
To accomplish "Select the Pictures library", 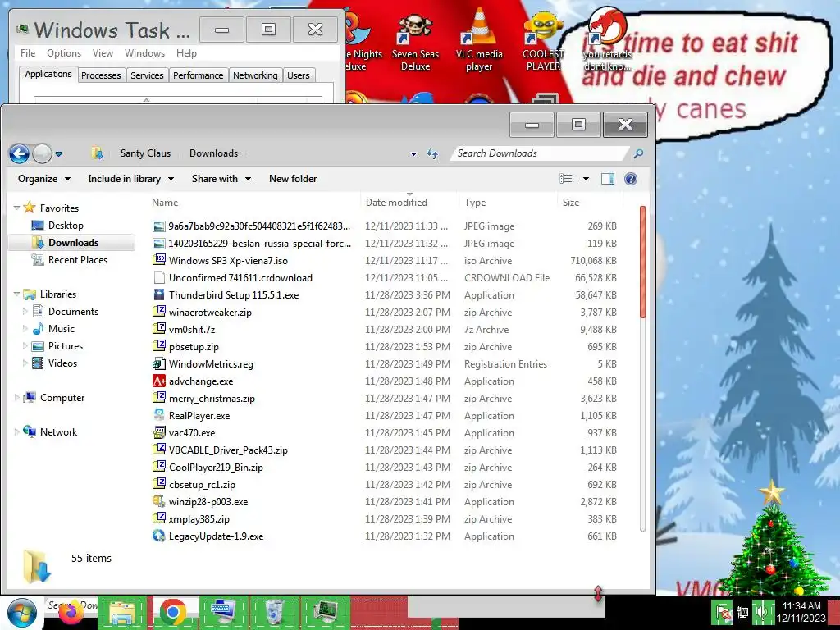I will (x=66, y=346).
